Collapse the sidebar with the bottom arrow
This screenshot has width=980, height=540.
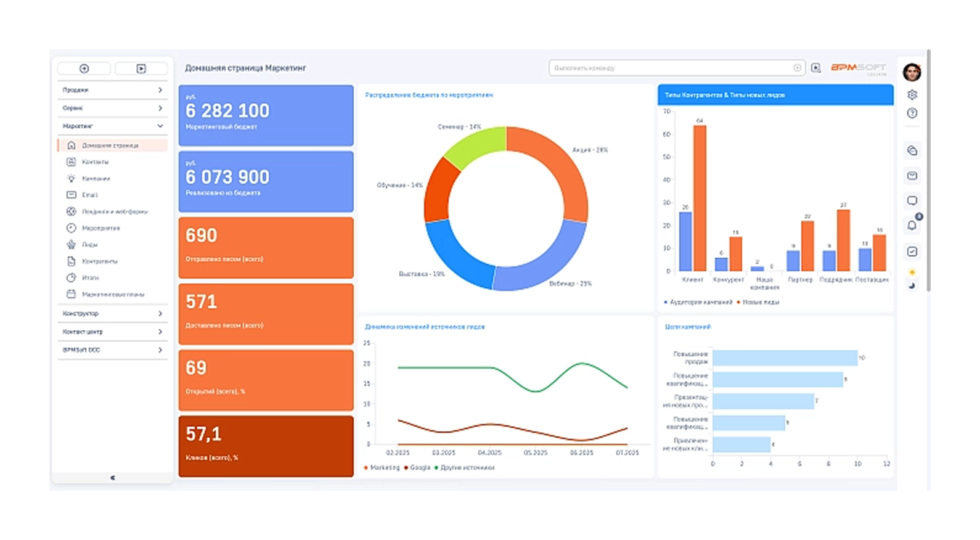coord(113,478)
